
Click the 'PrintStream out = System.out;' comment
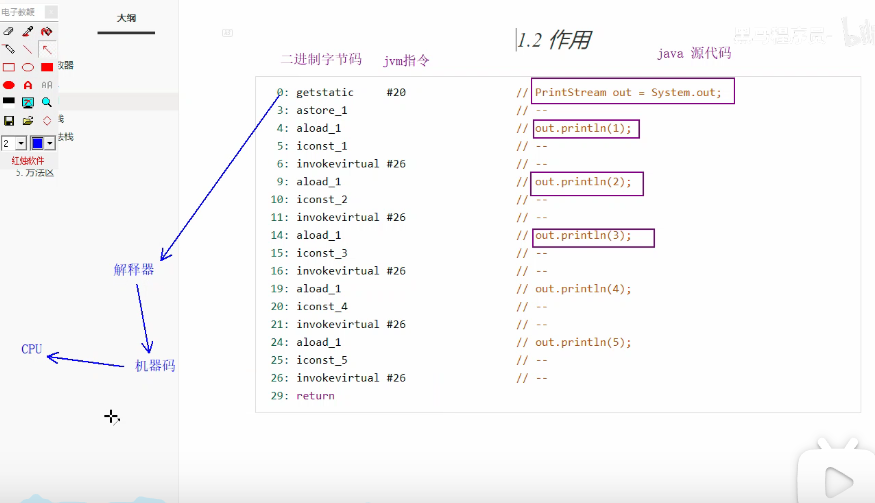point(628,93)
